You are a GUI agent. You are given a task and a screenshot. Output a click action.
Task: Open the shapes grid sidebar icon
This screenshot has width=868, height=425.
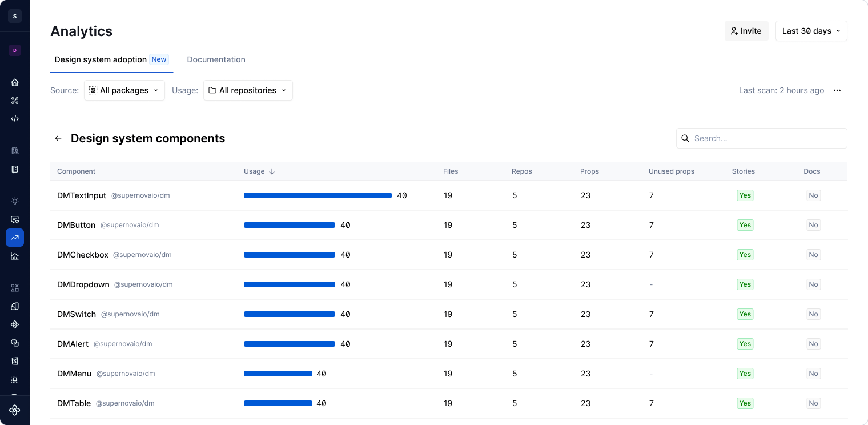(x=15, y=288)
